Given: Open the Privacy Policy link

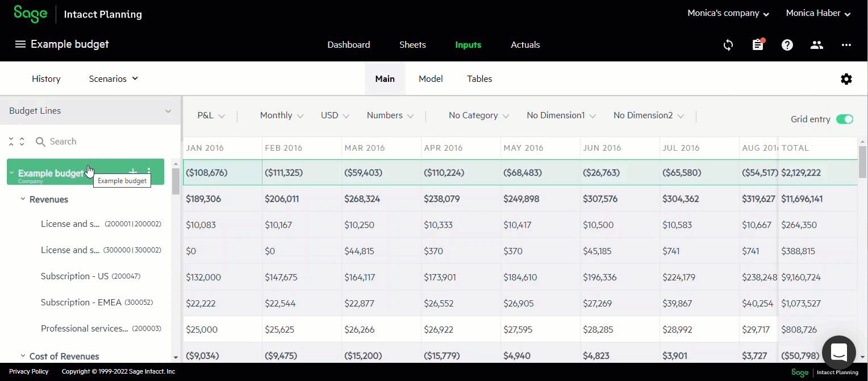Looking at the screenshot, I should point(29,371).
